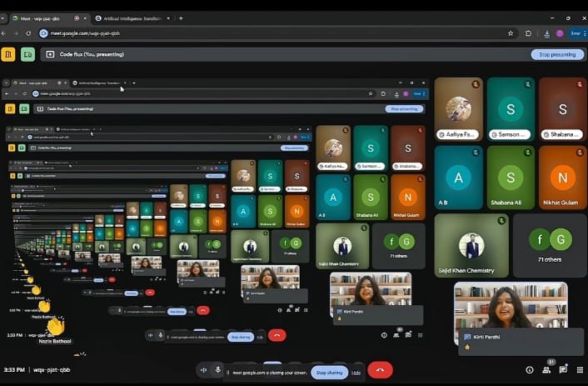This screenshot has height=386, width=588.
Task: Open the purple Chrome profile avatar
Action: (x=560, y=33)
